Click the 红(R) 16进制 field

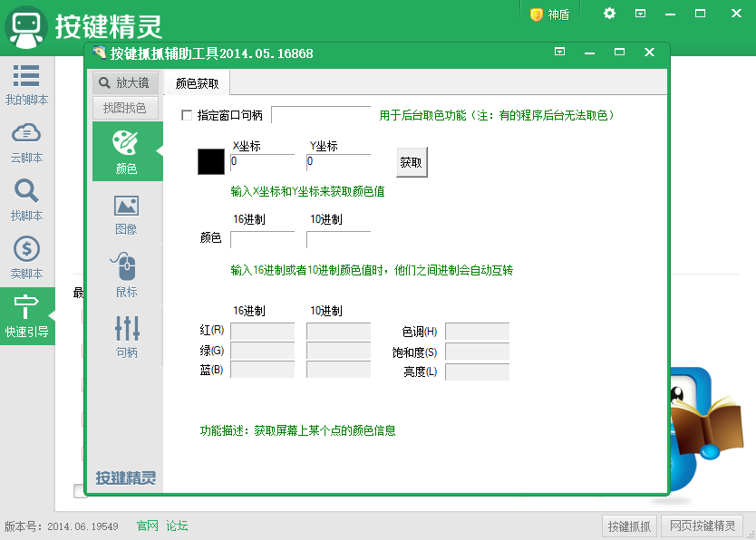[x=262, y=332]
